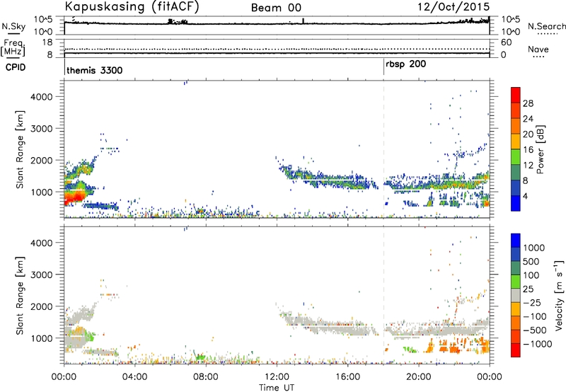Screen dimensions: 566x392
Task: Click the '04:00' time axis tick label
Action: 134,377
